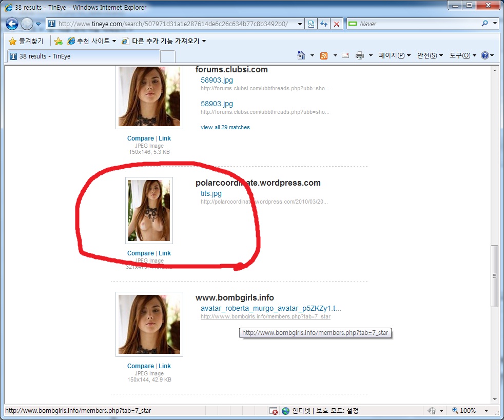Screen dimensions: 504x420
Task: Focus the address bar with the tineye.com URL
Action: (172, 24)
